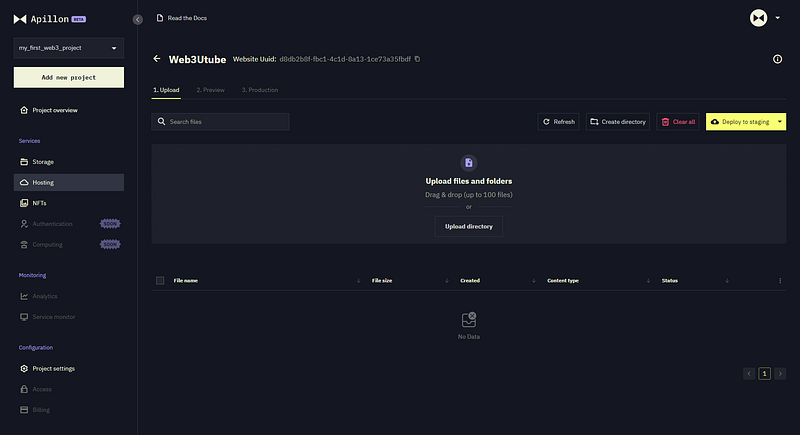Click Deploy to staging button

[x=740, y=122]
